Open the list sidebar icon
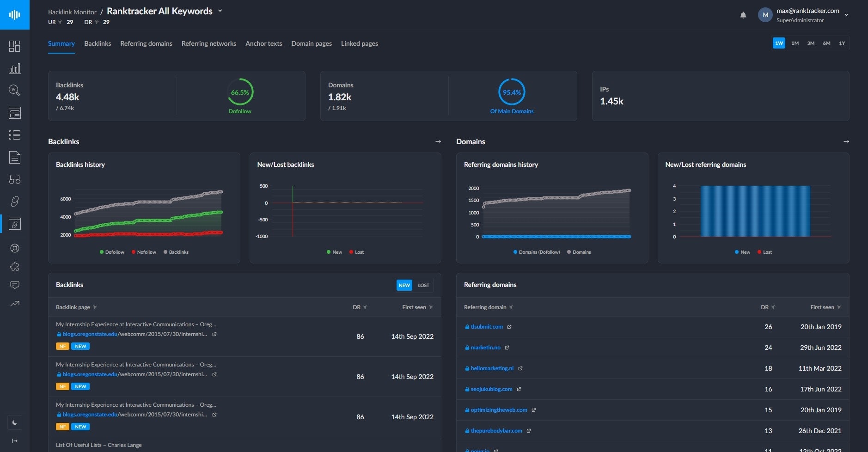Image resolution: width=868 pixels, height=452 pixels. (x=15, y=135)
